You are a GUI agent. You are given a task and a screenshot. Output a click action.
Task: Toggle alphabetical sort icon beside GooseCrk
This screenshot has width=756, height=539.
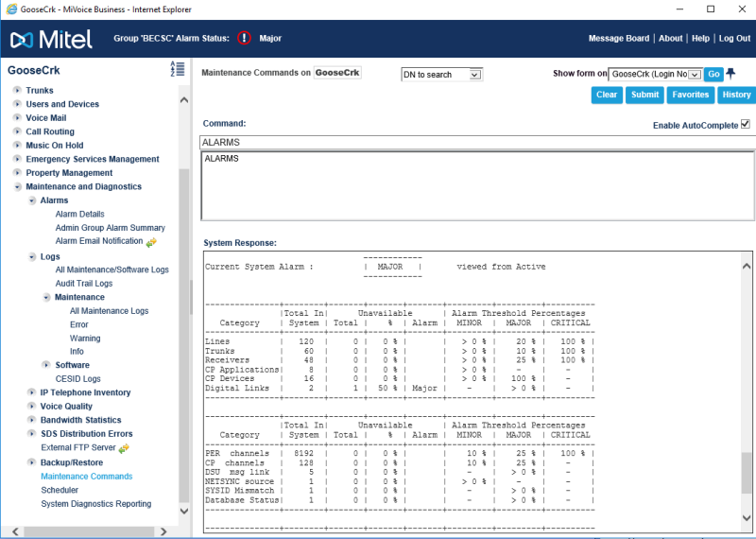point(178,69)
